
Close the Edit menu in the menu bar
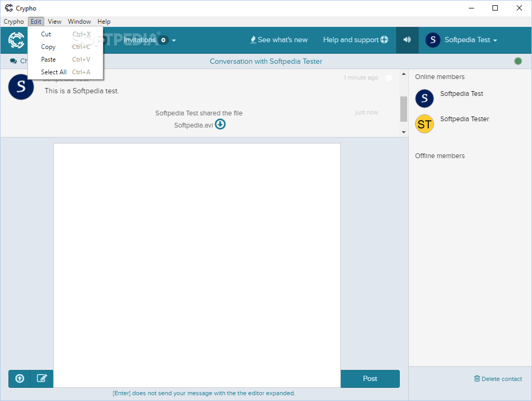click(x=36, y=22)
